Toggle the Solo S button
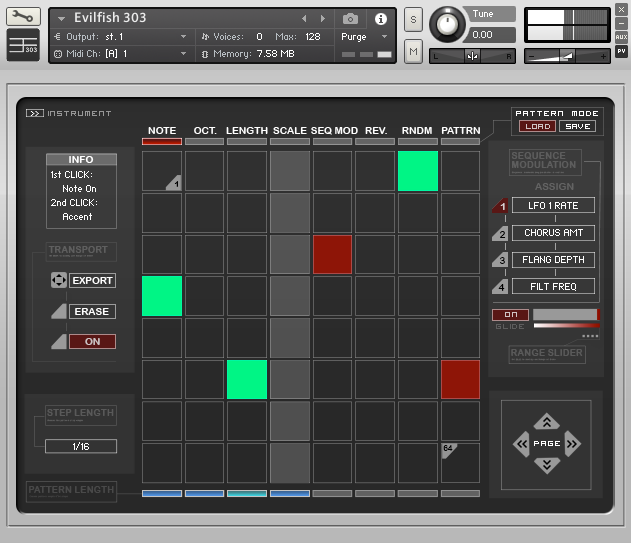This screenshot has width=631, height=543. 413,20
